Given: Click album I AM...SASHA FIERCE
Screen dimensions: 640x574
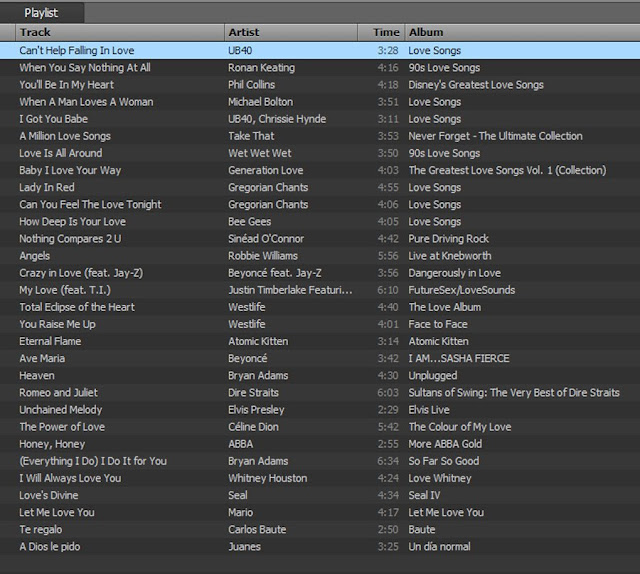Looking at the screenshot, I should coord(459,358).
